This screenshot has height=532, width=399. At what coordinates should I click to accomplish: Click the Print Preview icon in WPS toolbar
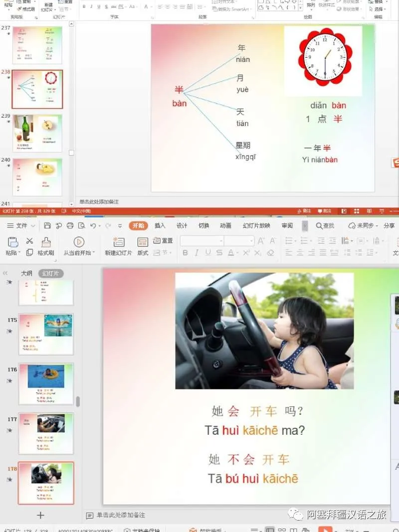point(81,226)
